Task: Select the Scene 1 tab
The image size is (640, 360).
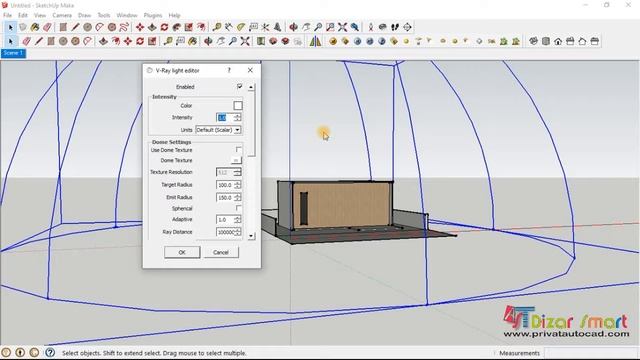Action: tap(13, 53)
